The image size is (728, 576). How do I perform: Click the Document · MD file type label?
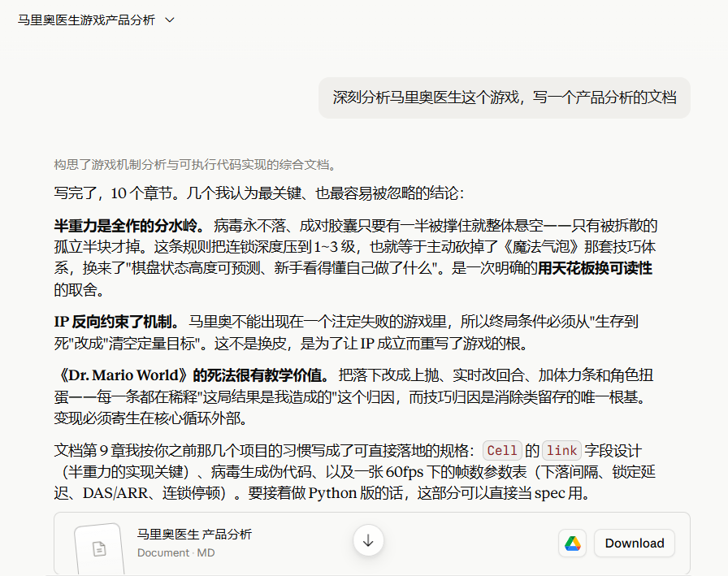pyautogui.click(x=176, y=552)
